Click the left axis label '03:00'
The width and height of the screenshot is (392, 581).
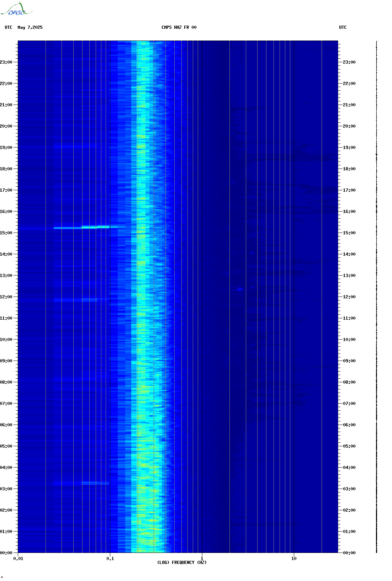point(6,489)
